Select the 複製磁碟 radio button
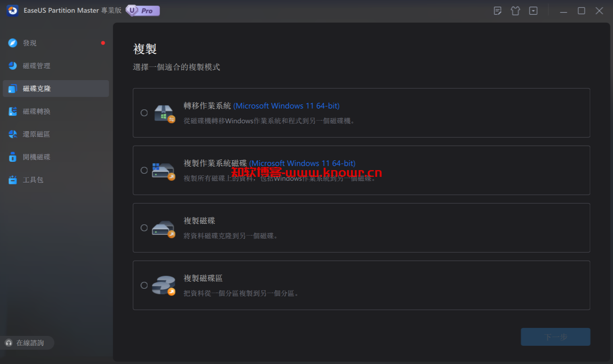This screenshot has width=613, height=364. (x=144, y=228)
